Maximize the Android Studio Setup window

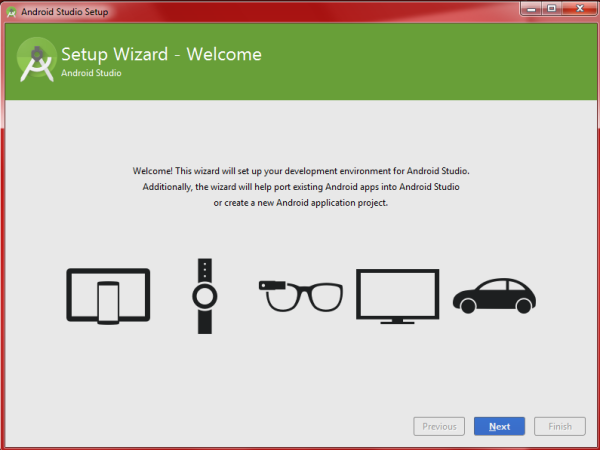point(551,8)
